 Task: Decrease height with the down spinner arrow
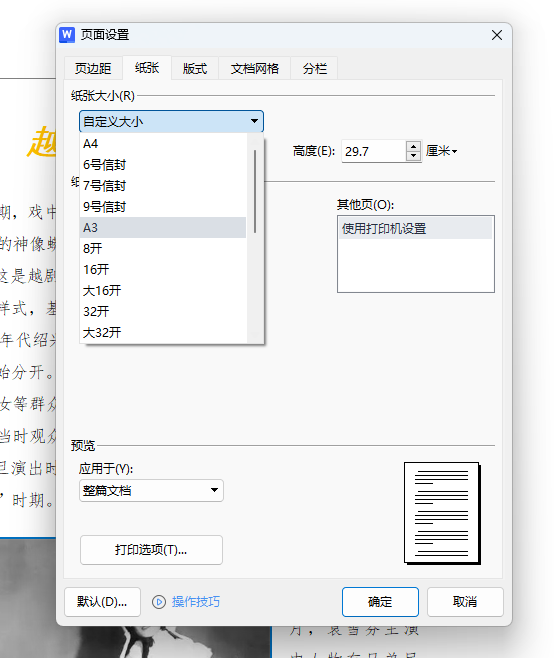coord(413,156)
